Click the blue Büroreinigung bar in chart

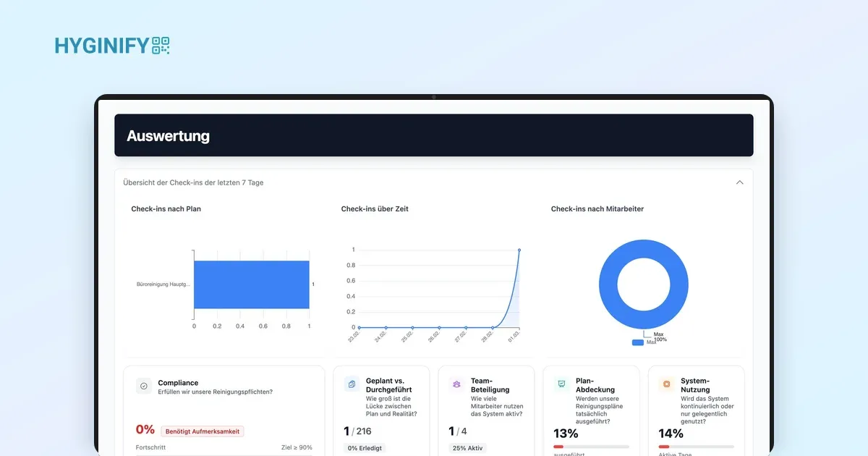click(x=252, y=284)
